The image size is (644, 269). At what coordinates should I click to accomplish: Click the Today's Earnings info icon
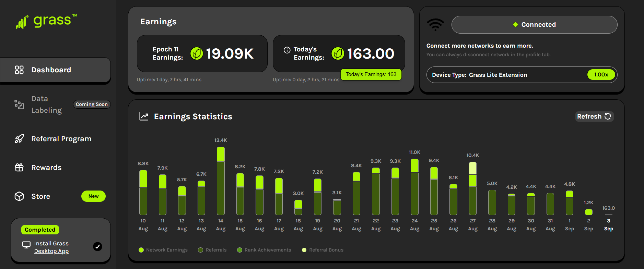click(287, 50)
